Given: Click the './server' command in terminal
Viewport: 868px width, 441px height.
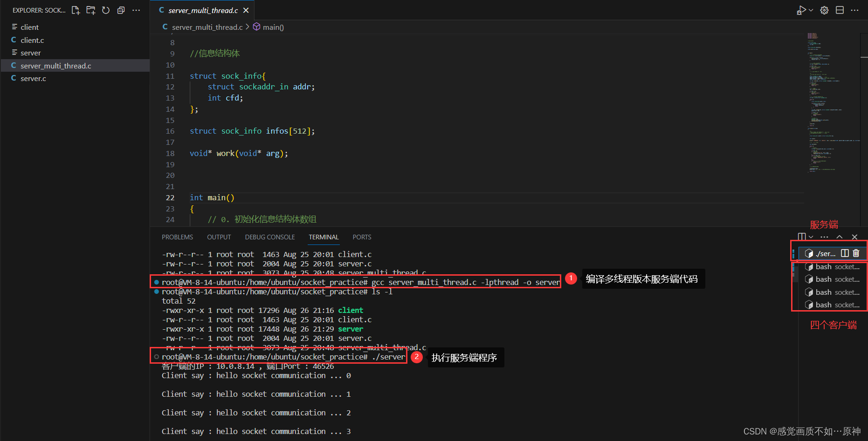Looking at the screenshot, I should pyautogui.click(x=388, y=357).
